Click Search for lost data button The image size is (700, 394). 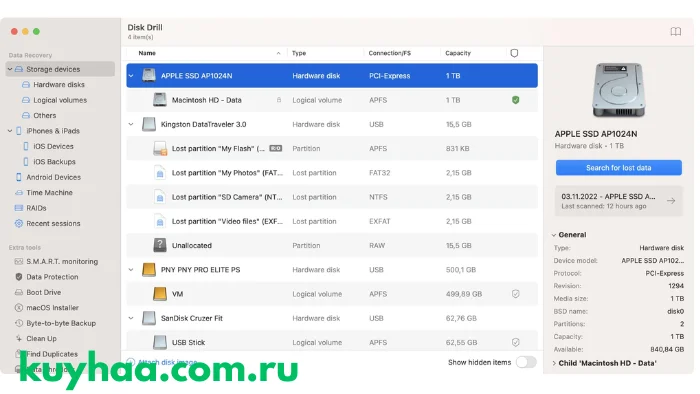(618, 168)
